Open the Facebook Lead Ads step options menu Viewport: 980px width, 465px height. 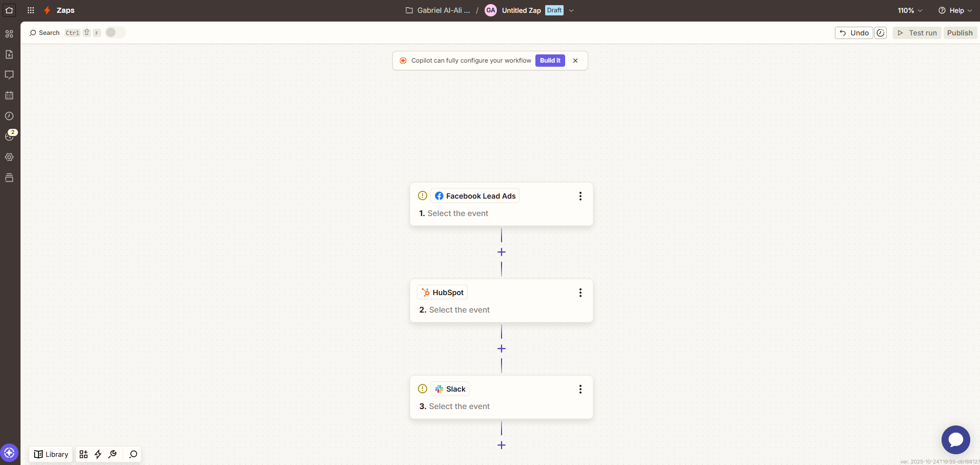[580, 196]
